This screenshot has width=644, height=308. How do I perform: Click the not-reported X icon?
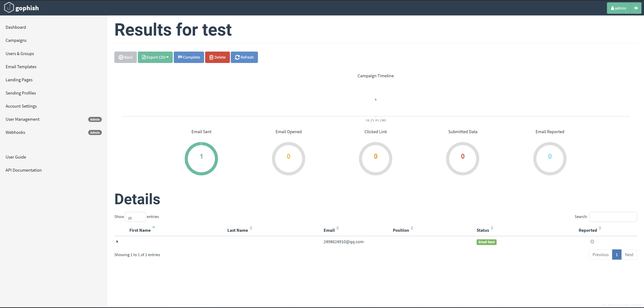coord(592,242)
